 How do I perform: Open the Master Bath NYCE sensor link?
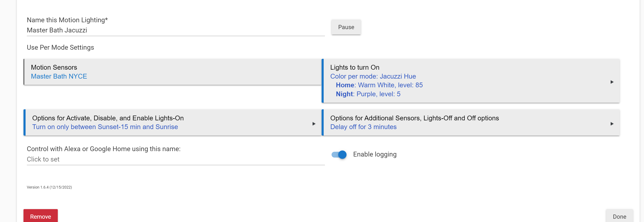pyautogui.click(x=59, y=76)
